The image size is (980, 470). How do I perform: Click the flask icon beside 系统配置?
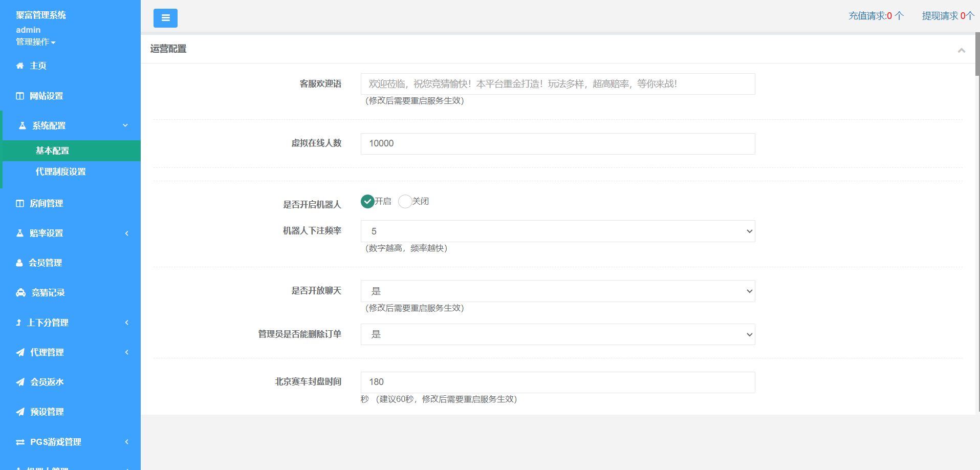[x=23, y=125]
